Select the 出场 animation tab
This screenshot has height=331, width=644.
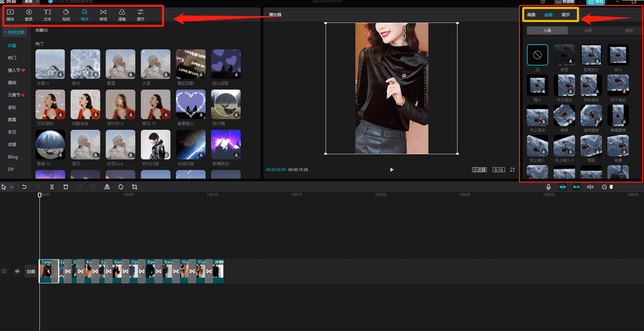[588, 30]
